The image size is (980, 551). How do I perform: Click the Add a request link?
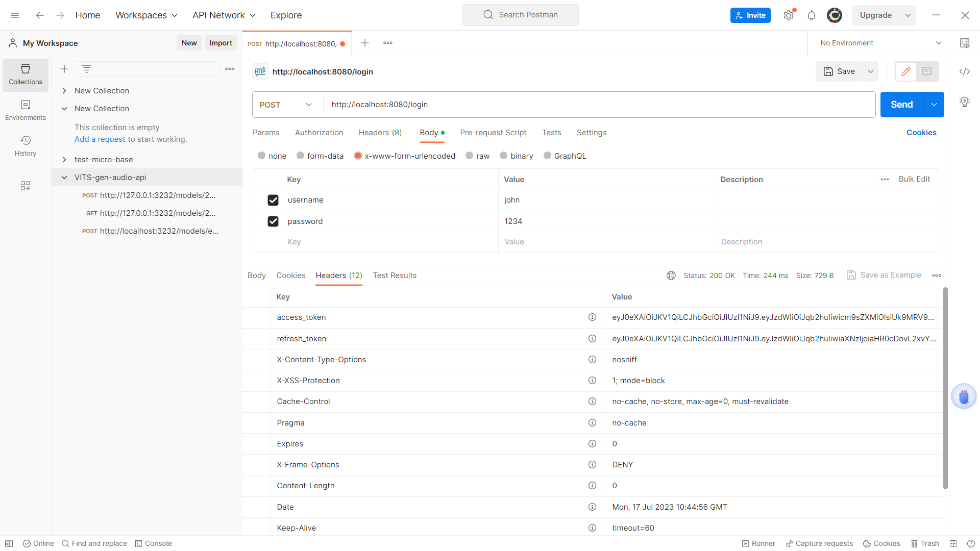click(100, 139)
